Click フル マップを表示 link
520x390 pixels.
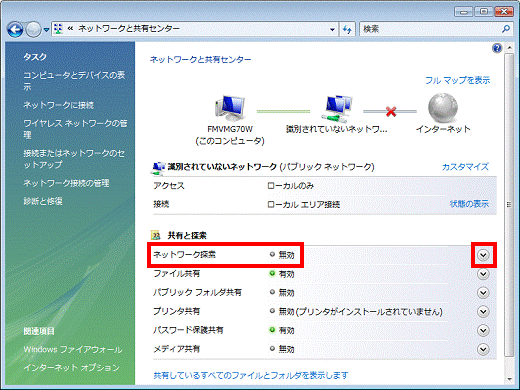[458, 80]
